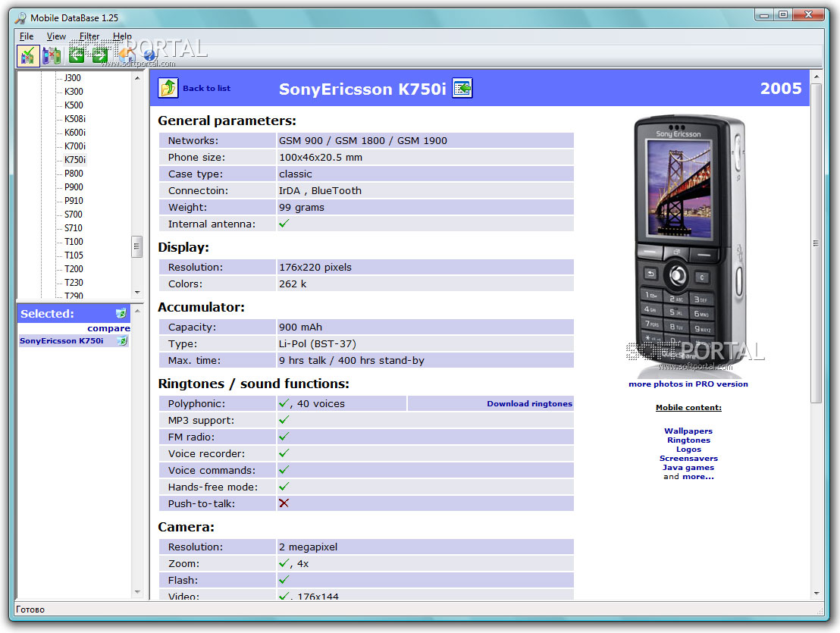Click the Li-Pol (BST-37) value
The height and width of the screenshot is (633, 840).
pyautogui.click(x=317, y=344)
